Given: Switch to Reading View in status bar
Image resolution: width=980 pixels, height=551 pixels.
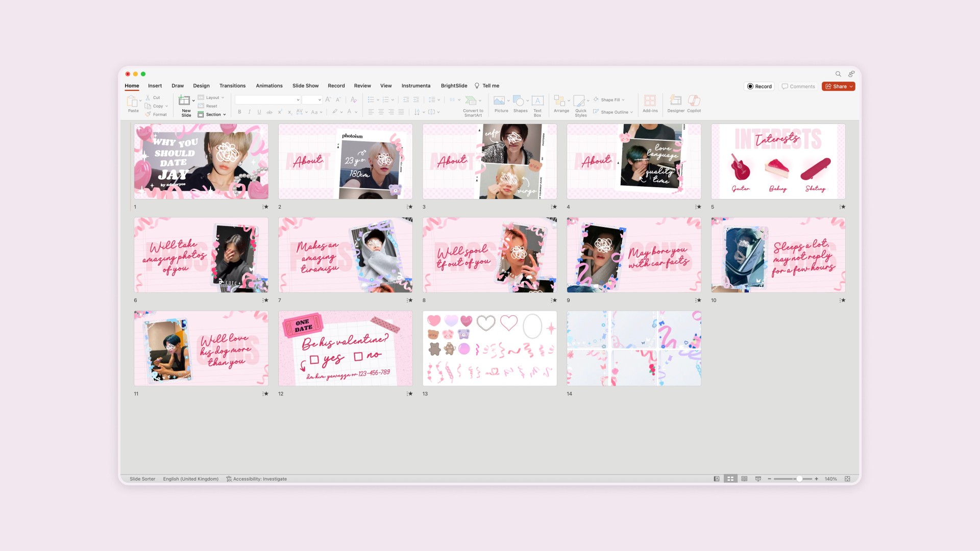Looking at the screenshot, I should [744, 479].
